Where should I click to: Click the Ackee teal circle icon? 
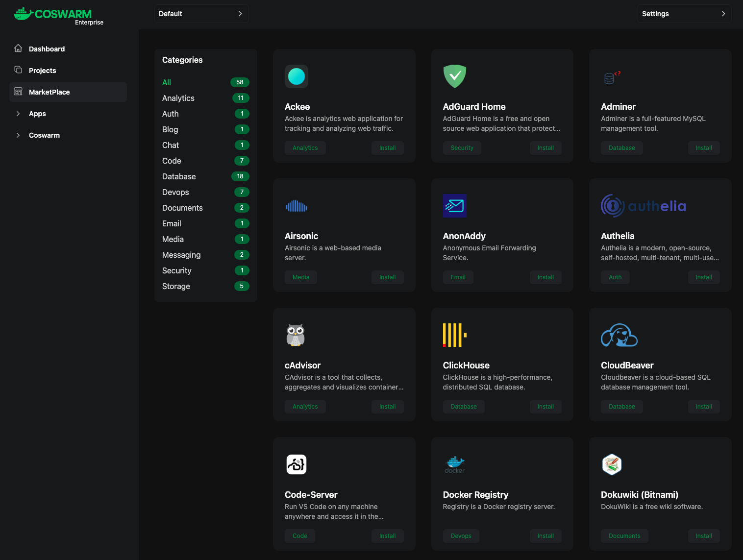tap(297, 76)
